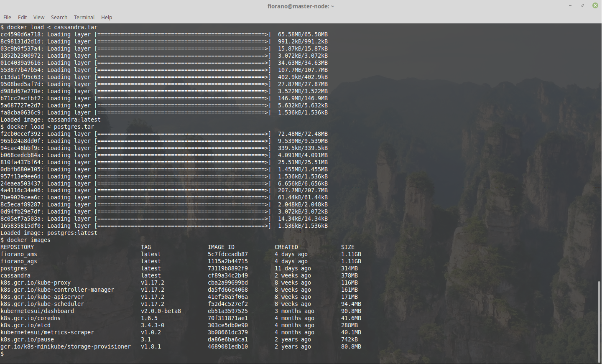
Task: Open the View menu
Action: coord(39,17)
